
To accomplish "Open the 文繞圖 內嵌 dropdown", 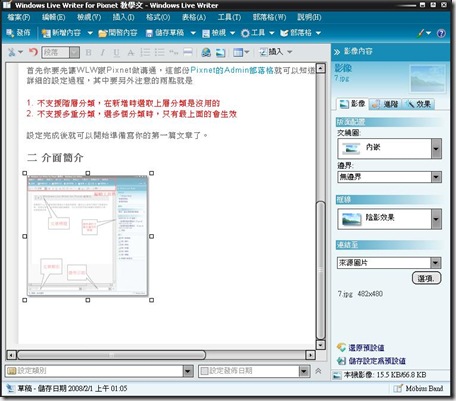I will pos(389,148).
